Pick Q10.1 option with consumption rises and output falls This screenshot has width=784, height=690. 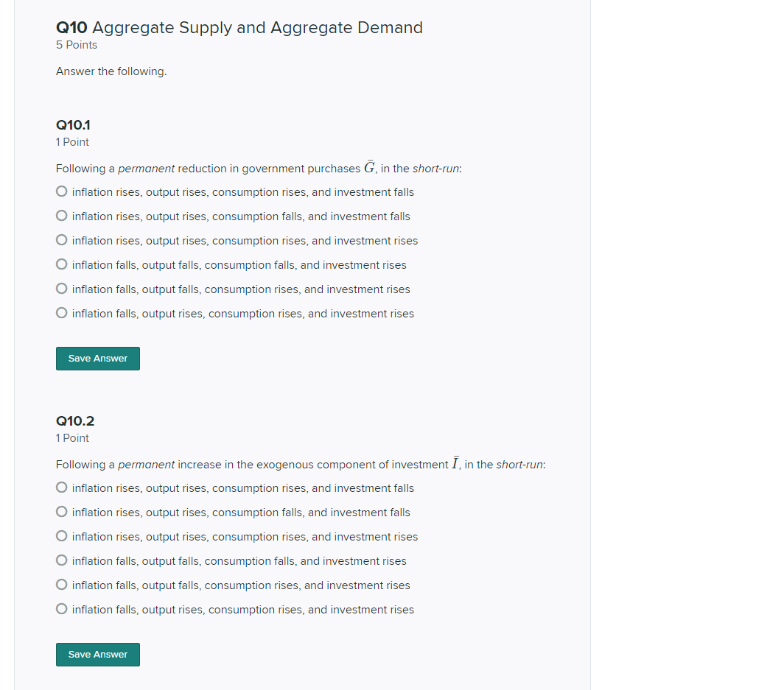point(62,288)
